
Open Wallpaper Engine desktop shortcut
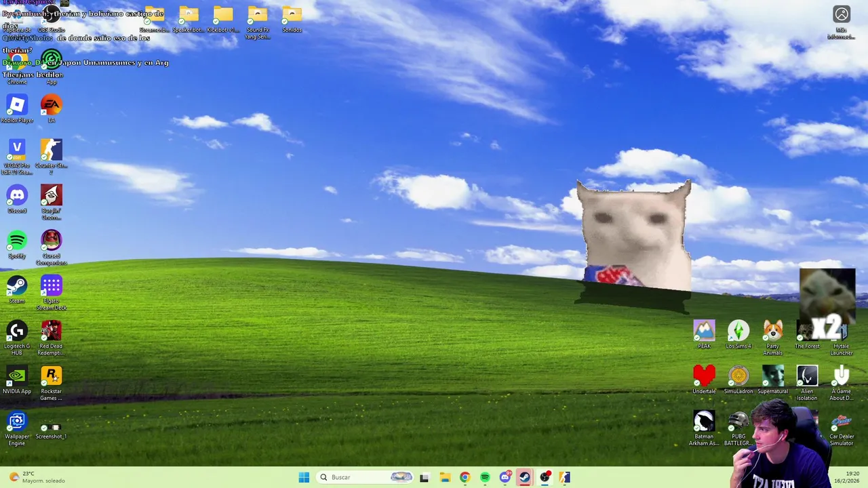point(17,428)
